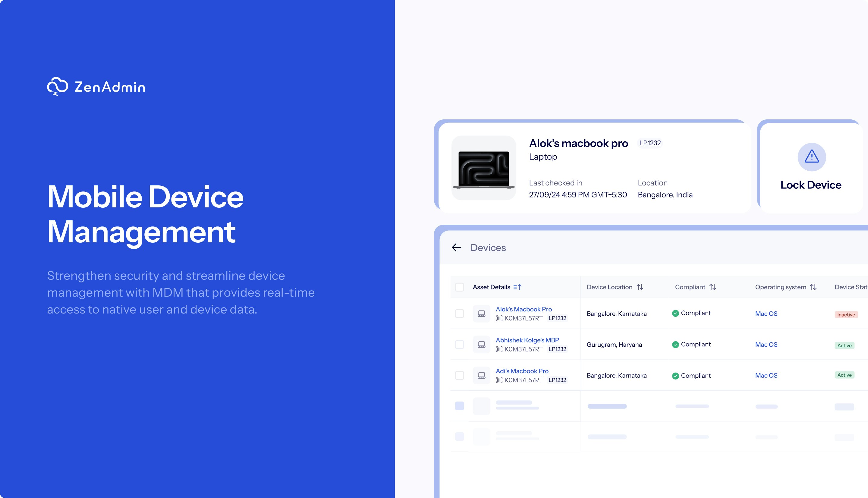Viewport: 868px width, 498px height.
Task: Click the Active badge in Adi's Macbook Pro row
Action: 844,375
